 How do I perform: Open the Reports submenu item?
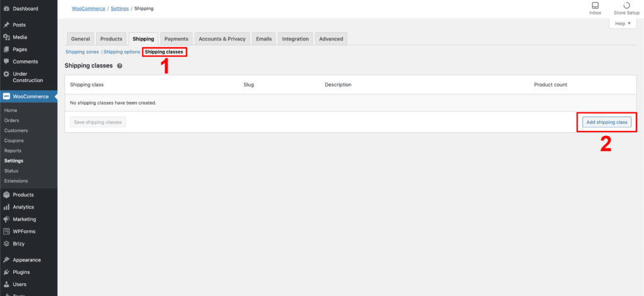(13, 151)
